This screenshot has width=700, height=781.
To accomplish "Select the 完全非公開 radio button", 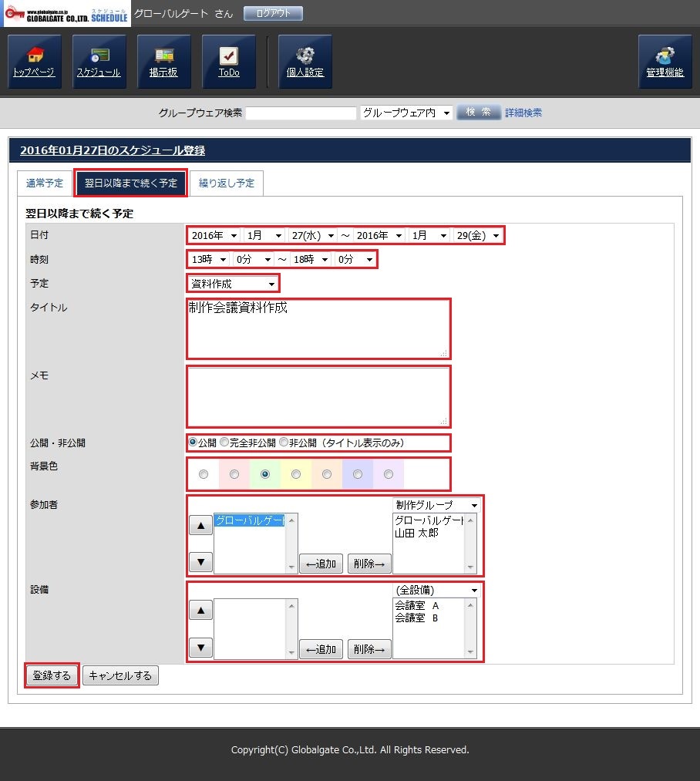I will [224, 443].
